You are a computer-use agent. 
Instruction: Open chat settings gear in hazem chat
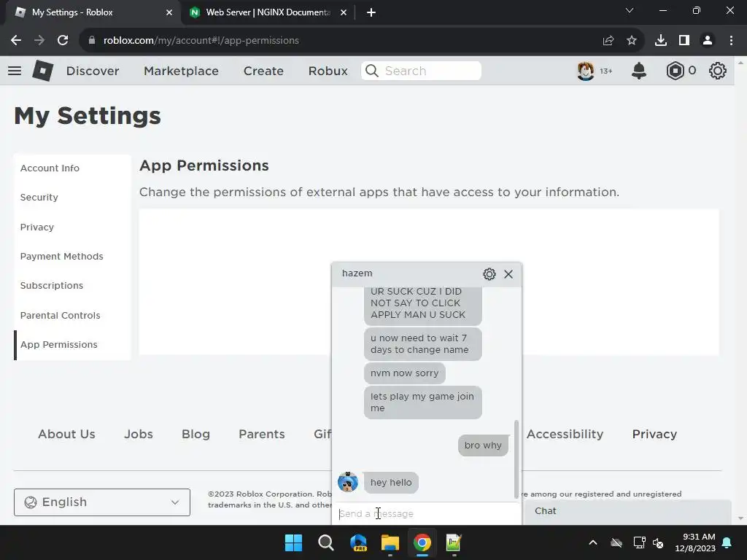click(x=489, y=274)
